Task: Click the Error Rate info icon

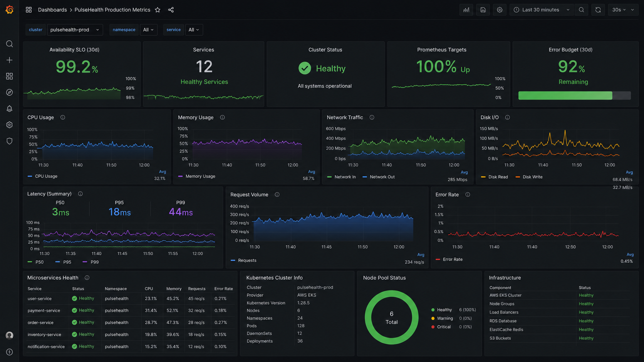Action: (468, 195)
